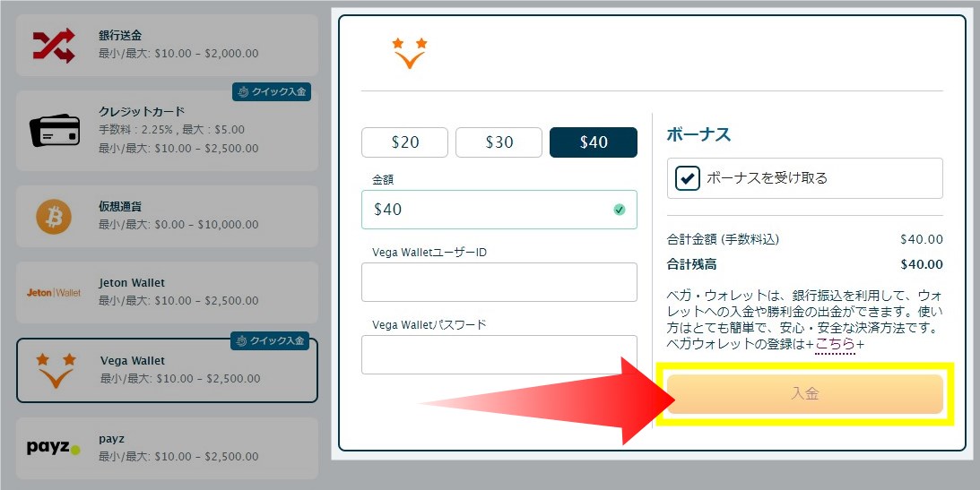The image size is (980, 490).
Task: Click green checkmark in amount field
Action: coord(620,210)
